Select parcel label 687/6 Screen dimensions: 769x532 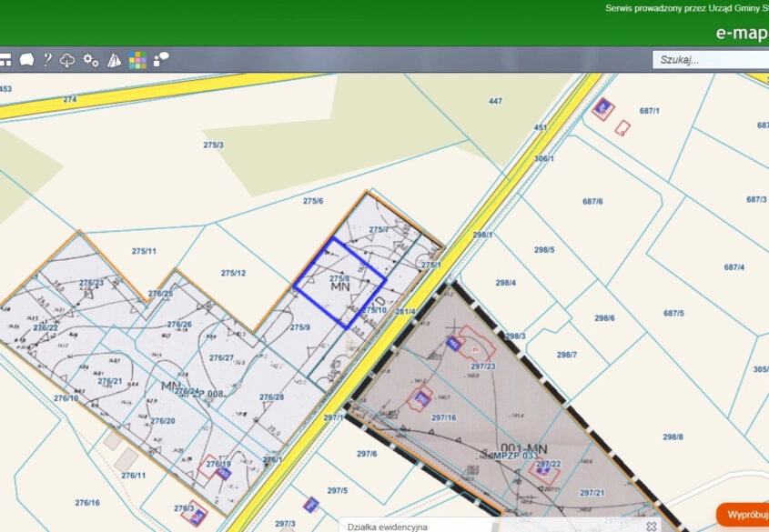point(592,201)
